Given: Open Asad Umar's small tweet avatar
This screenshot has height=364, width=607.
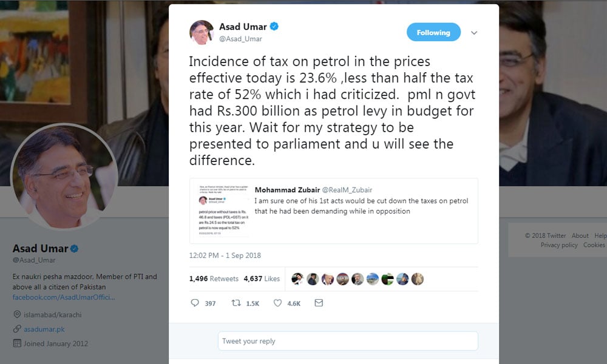Looking at the screenshot, I should coord(202,33).
